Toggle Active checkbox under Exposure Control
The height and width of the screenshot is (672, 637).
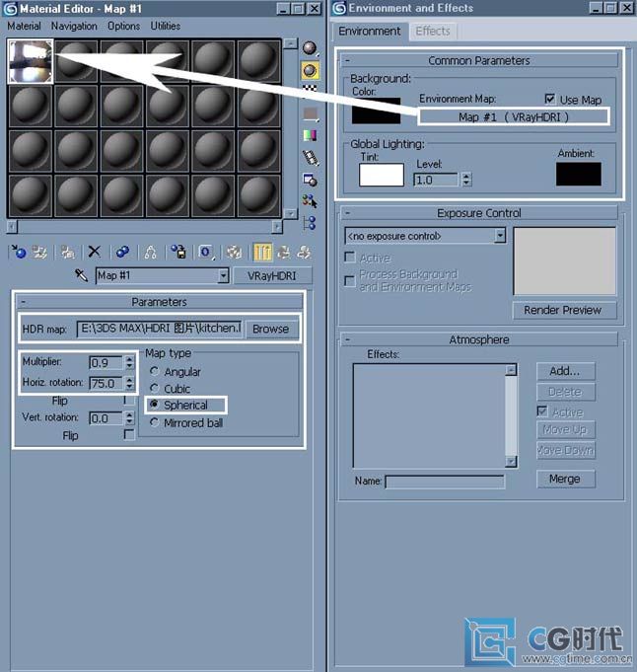[349, 257]
